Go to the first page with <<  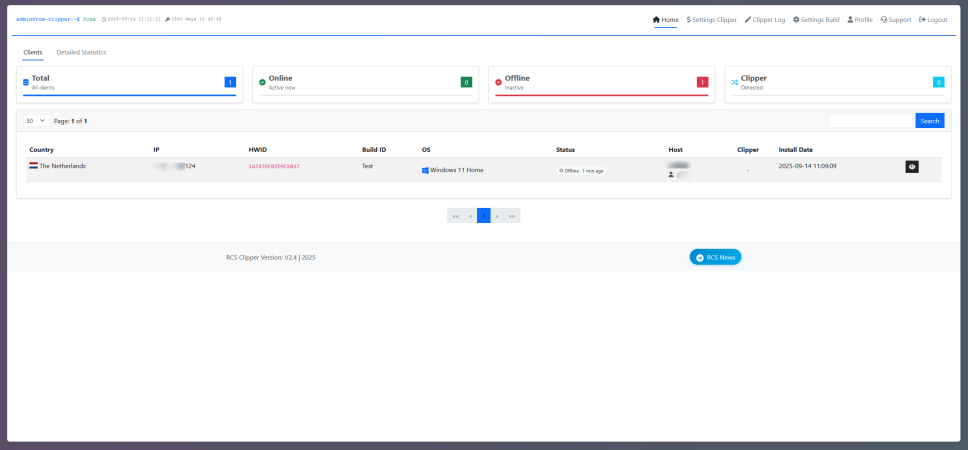[x=456, y=216]
